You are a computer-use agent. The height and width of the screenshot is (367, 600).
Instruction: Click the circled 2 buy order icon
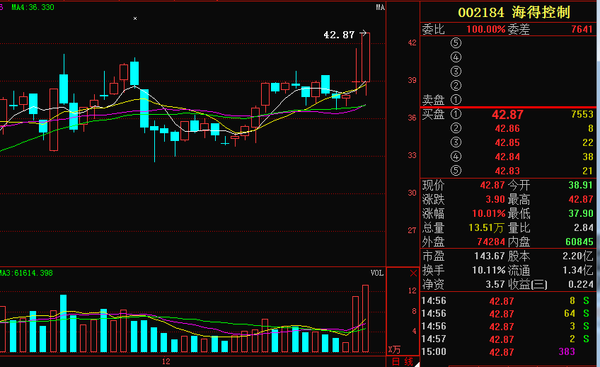[456, 128]
